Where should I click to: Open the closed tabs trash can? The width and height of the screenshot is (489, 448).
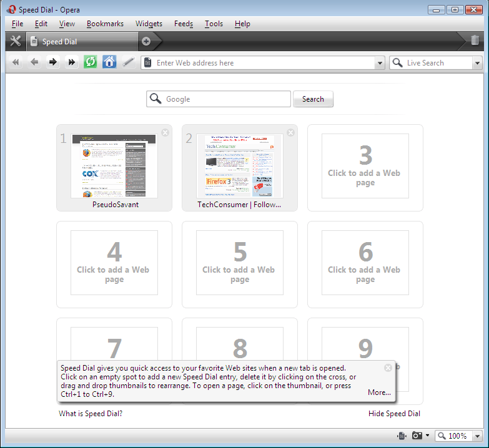[475, 41]
